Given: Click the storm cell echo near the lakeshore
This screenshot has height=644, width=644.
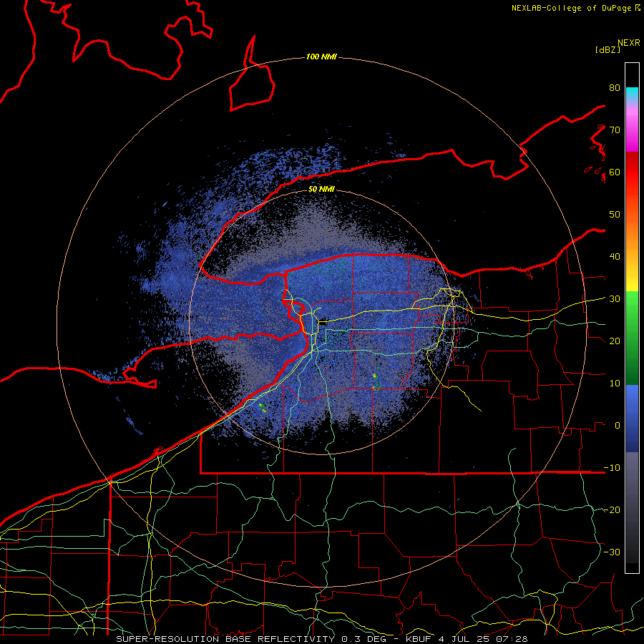Looking at the screenshot, I should tap(263, 408).
